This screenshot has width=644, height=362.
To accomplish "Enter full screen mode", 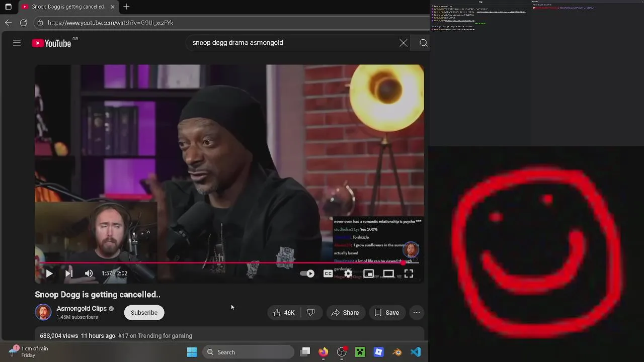I will tap(409, 274).
